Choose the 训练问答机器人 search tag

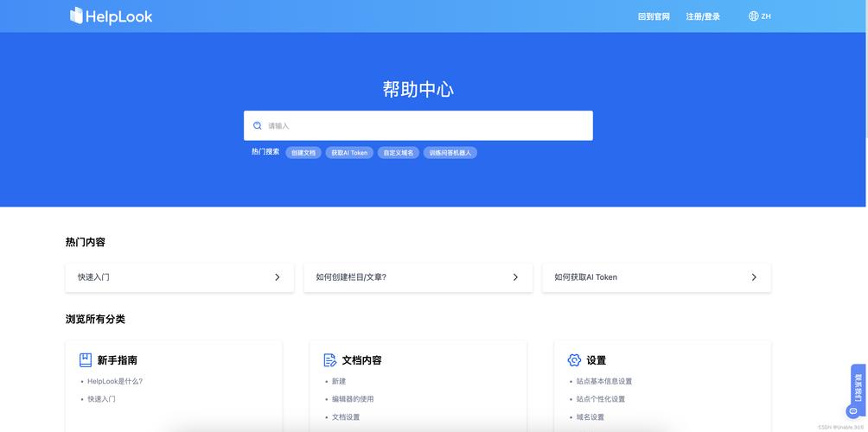coord(450,153)
